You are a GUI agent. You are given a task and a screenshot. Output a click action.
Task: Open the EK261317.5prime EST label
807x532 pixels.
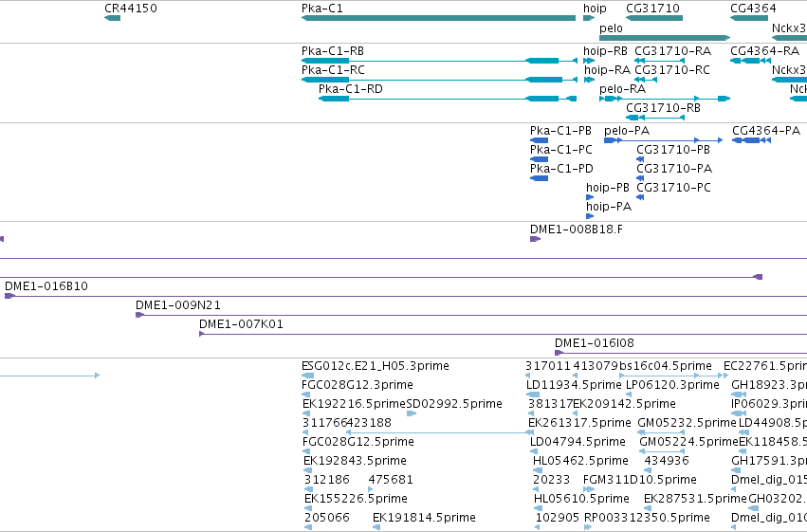[579, 424]
